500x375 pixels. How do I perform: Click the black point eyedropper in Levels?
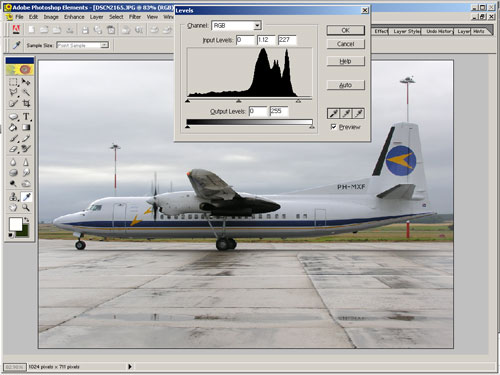pos(334,114)
